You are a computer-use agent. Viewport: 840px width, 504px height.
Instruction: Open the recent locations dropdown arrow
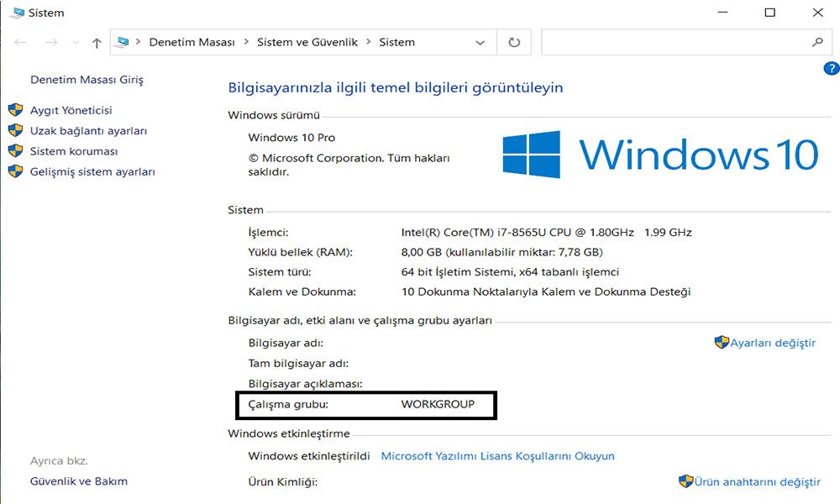(76, 42)
